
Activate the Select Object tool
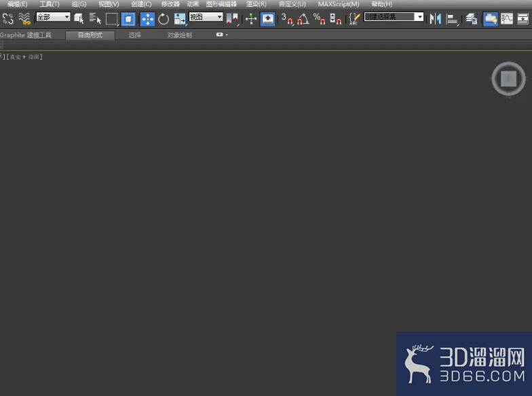click(79, 19)
